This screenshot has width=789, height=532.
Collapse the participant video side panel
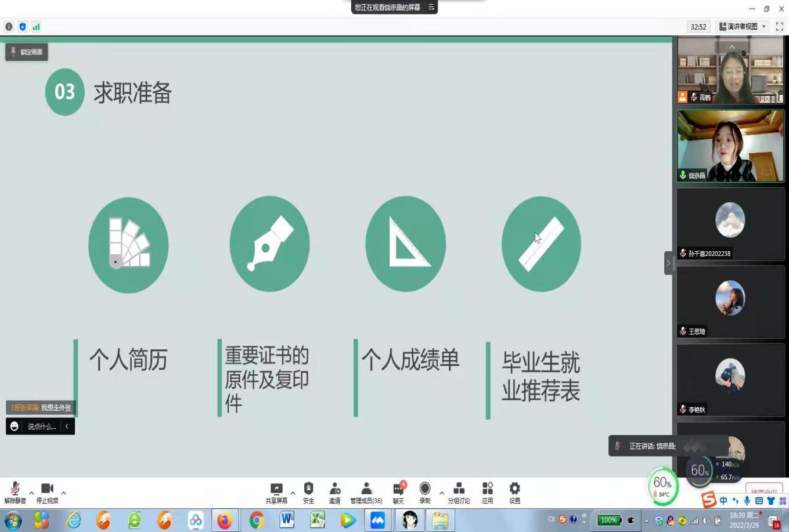pyautogui.click(x=668, y=263)
